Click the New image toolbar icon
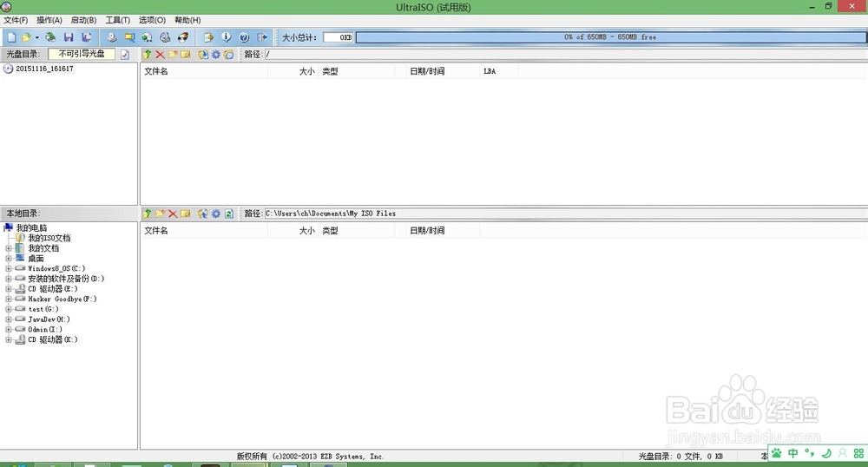This screenshot has height=467, width=868. pos(11,37)
